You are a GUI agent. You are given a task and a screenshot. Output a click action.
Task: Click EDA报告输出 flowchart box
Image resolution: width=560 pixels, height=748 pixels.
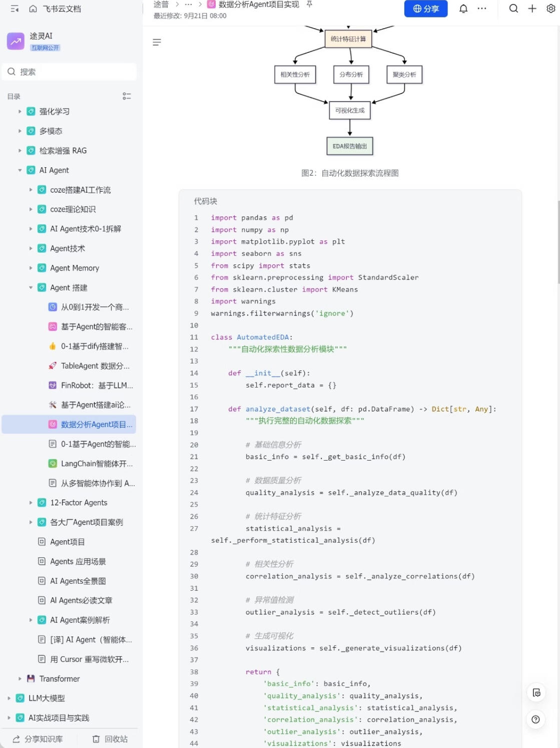tap(350, 146)
